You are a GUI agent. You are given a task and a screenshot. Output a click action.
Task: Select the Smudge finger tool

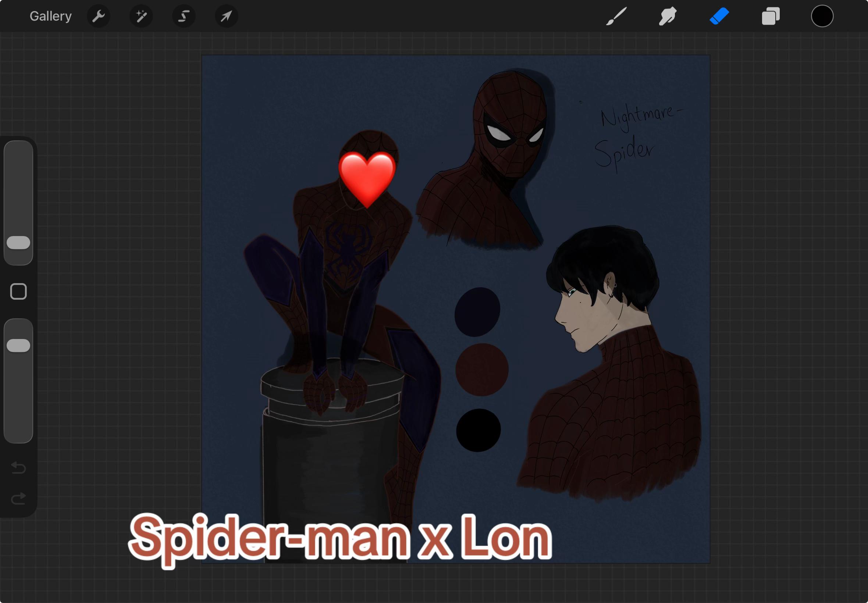click(668, 16)
